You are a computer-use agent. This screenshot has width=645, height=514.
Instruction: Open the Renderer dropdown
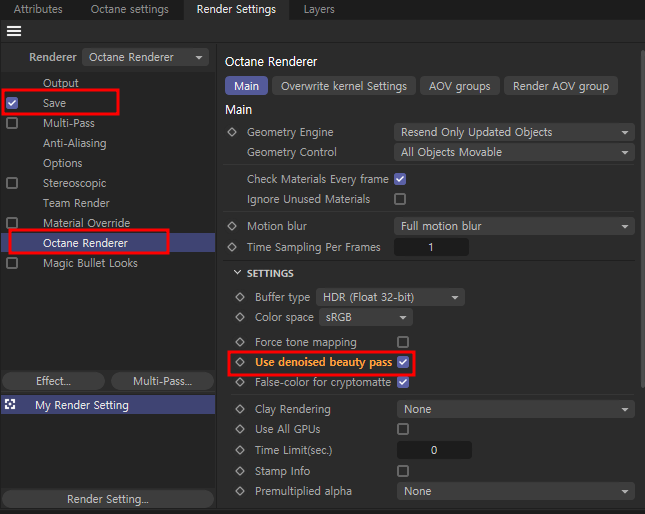(146, 57)
